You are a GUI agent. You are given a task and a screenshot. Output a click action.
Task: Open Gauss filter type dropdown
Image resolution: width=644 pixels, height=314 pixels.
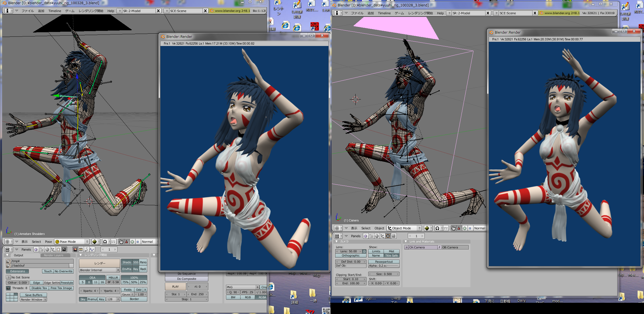127,295
